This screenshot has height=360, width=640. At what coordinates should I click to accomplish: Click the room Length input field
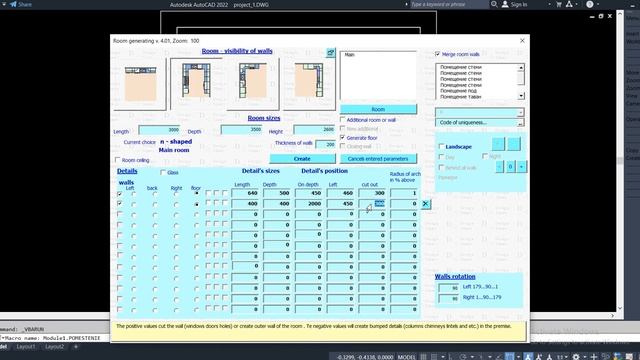pyautogui.click(x=159, y=130)
